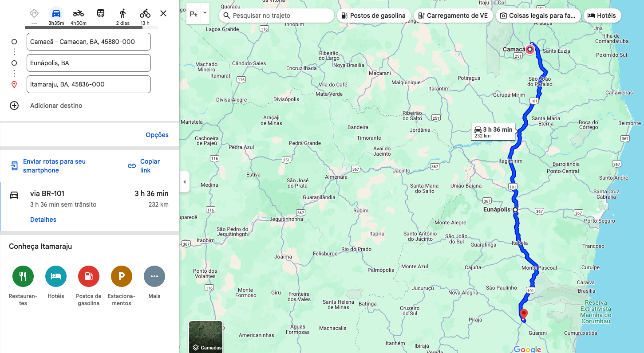Open the Mais more categories button
This screenshot has width=644, height=353.
tap(154, 277)
